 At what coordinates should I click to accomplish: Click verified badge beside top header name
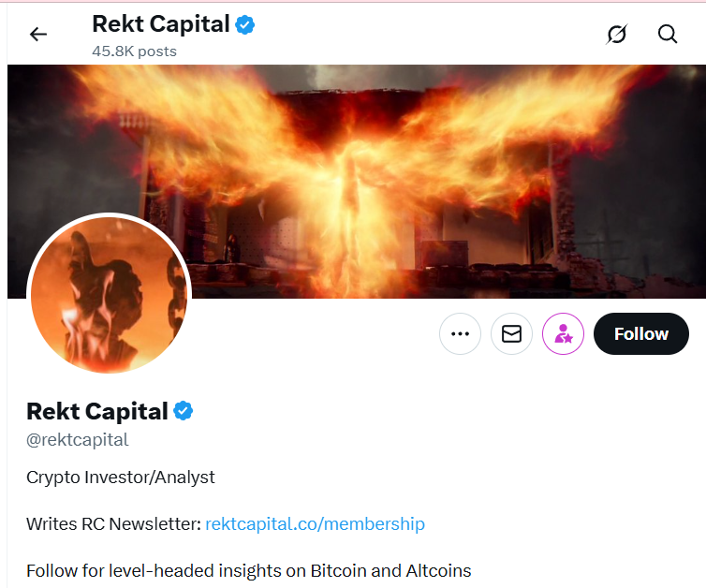coord(245,25)
